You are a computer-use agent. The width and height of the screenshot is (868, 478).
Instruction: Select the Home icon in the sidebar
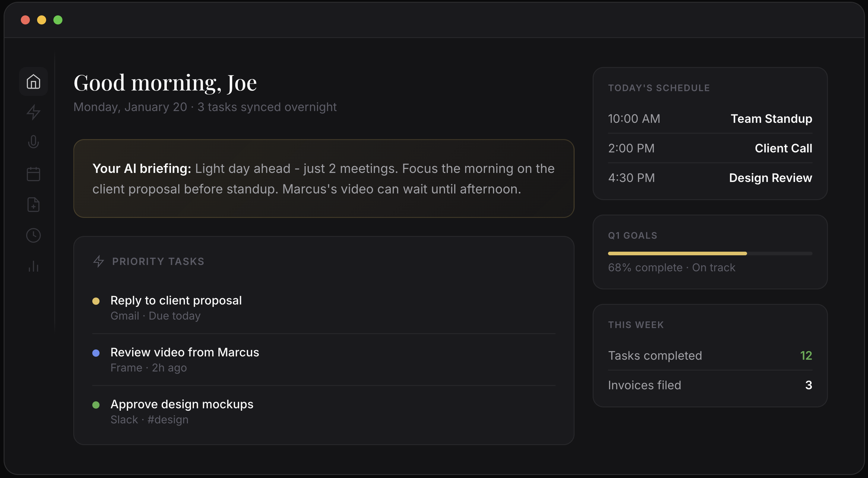click(33, 81)
